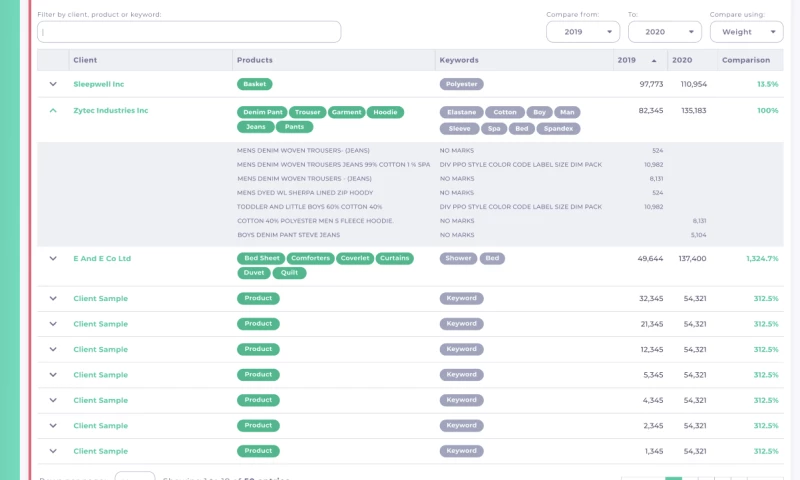Expand the Sleepwell Inc row chevron
800x480 pixels.
point(53,84)
